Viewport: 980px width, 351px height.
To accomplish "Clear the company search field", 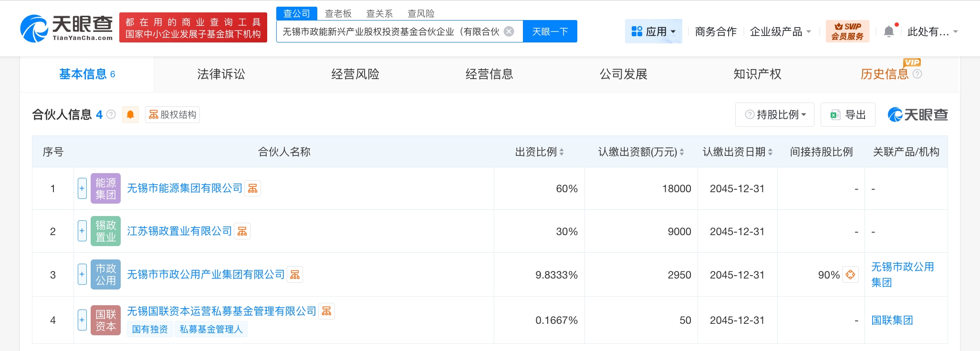I will (509, 31).
